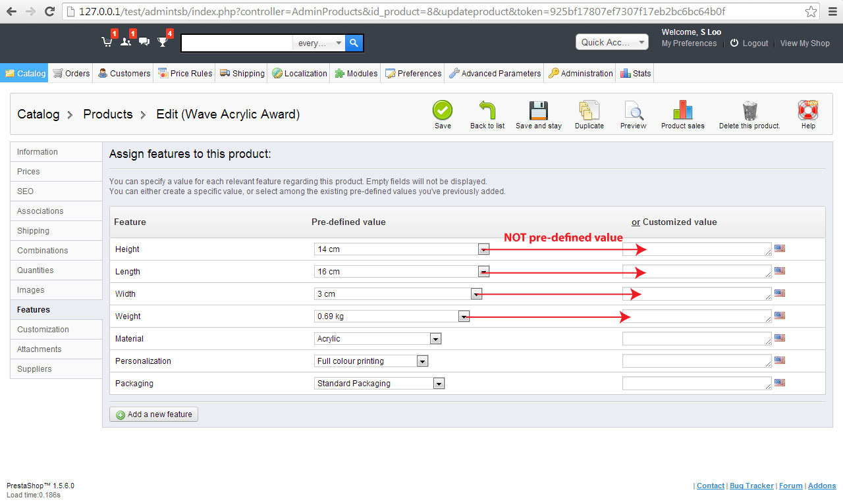
Task: Click the Height customized value field
Action: coord(697,249)
